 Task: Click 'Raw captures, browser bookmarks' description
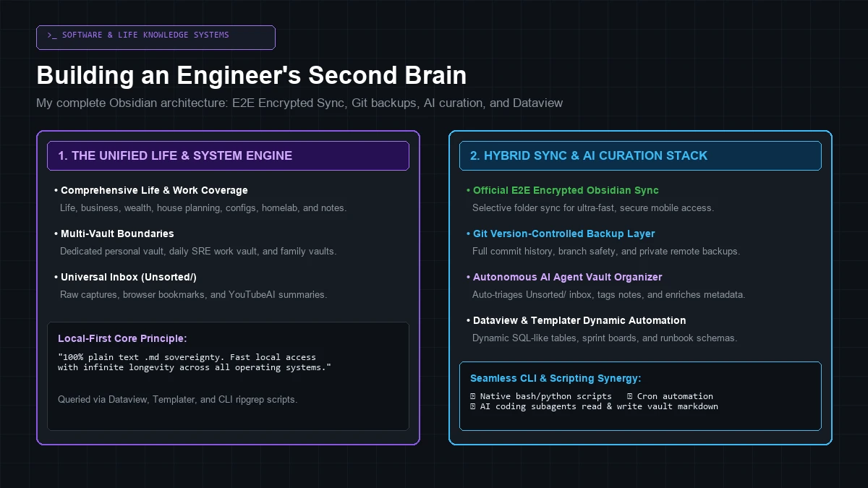pyautogui.click(x=193, y=294)
